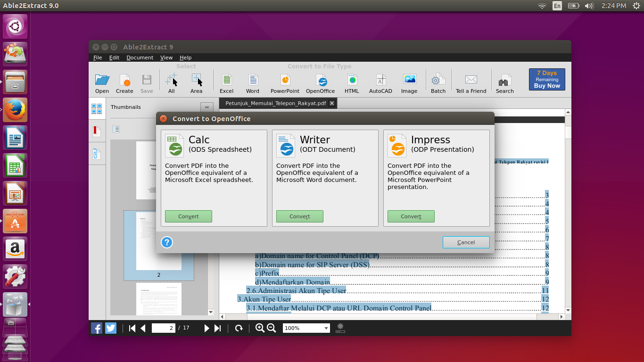
Task: Select the first page thumbnail
Action: [159, 170]
